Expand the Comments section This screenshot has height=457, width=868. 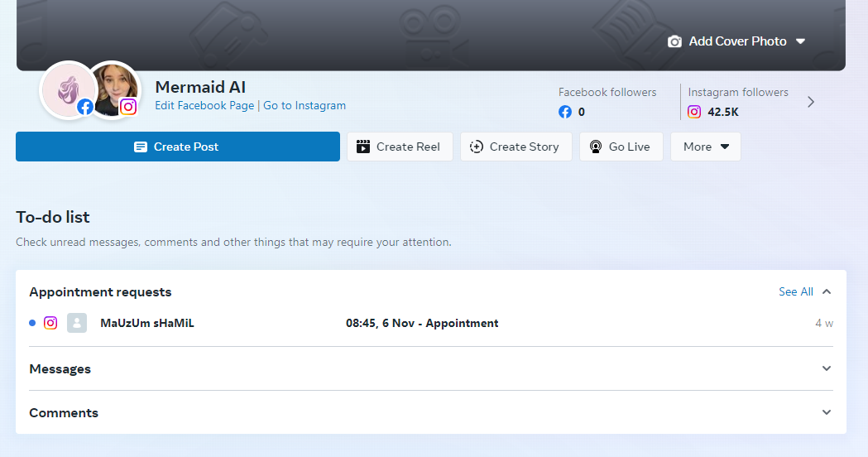827,412
